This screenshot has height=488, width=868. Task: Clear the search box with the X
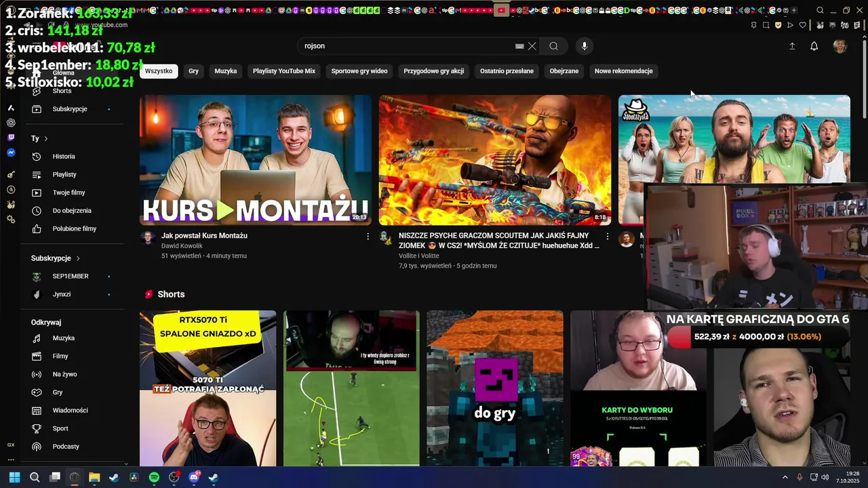(x=532, y=46)
